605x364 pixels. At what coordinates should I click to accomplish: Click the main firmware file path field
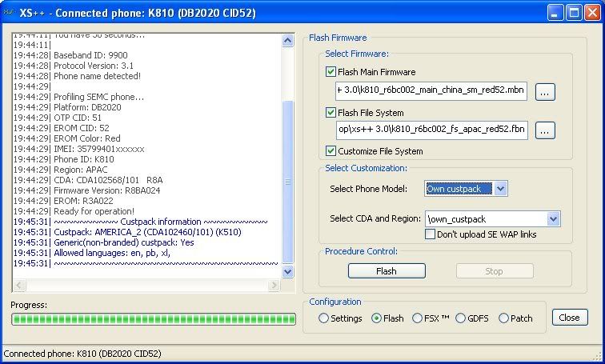432,91
